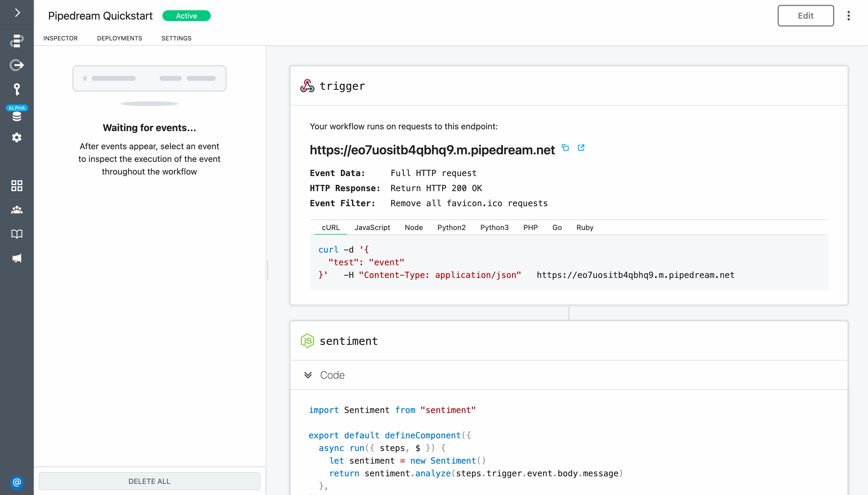Image resolution: width=868 pixels, height=495 pixels.
Task: Open Sources arrow icon in sidebar
Action: tap(17, 65)
